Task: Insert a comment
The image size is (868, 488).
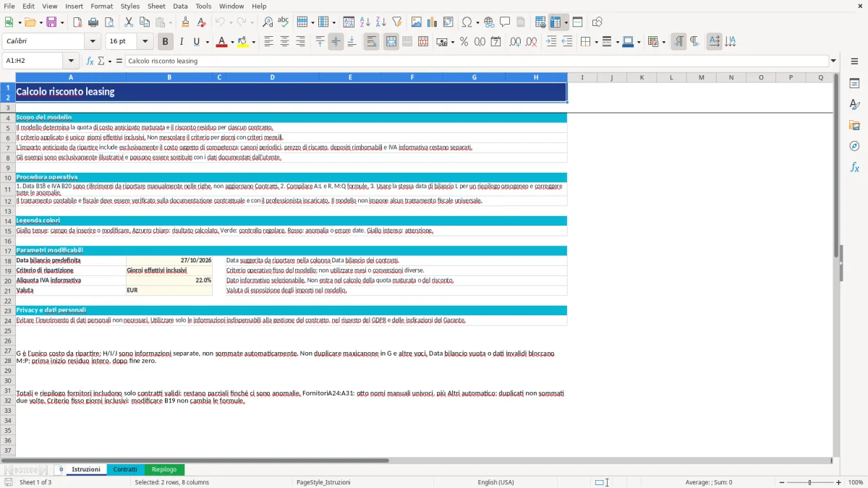Action: [x=505, y=22]
